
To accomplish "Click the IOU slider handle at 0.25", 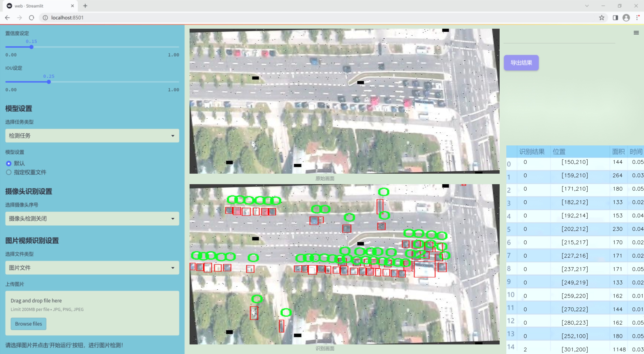I will tap(49, 82).
